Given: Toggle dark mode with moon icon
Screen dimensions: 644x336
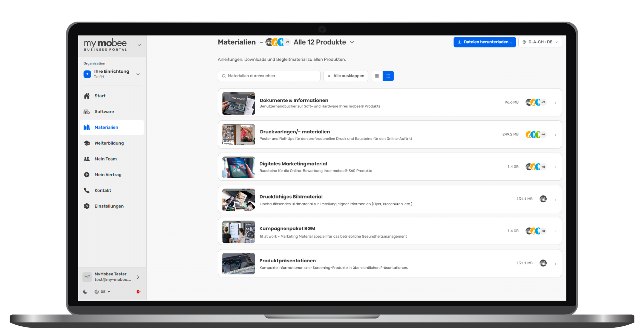Looking at the screenshot, I should point(85,292).
